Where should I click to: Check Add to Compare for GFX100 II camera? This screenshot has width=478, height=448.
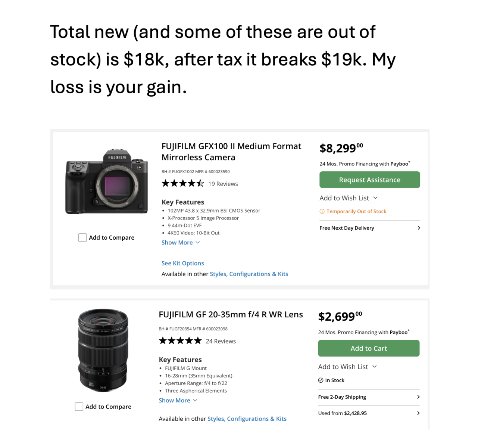click(82, 237)
